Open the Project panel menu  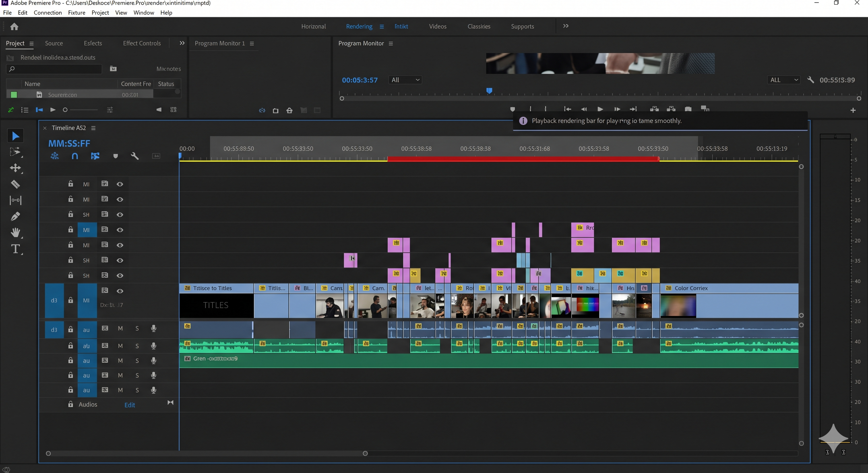31,43
